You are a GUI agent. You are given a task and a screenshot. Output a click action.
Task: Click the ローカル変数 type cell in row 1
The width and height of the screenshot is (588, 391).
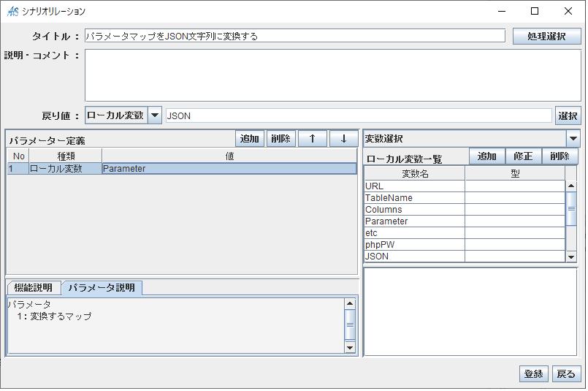65,169
